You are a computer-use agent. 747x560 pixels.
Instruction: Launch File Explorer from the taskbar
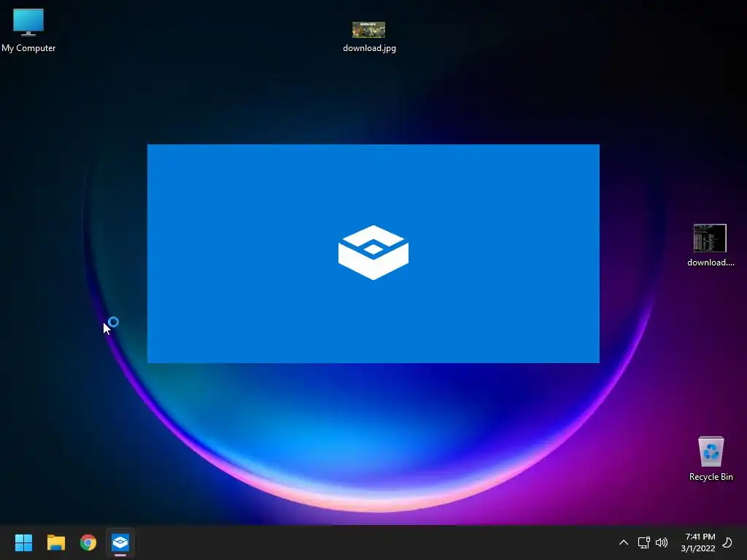tap(55, 542)
